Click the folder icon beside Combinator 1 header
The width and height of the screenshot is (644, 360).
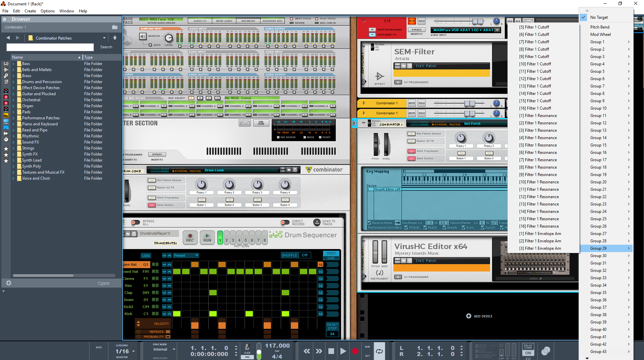coord(115,27)
